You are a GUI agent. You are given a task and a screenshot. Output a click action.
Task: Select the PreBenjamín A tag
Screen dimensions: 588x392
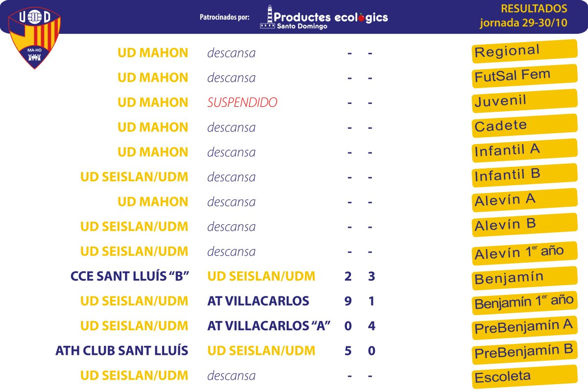pyautogui.click(x=525, y=327)
